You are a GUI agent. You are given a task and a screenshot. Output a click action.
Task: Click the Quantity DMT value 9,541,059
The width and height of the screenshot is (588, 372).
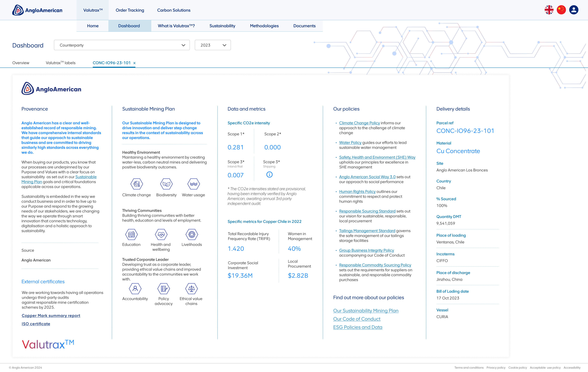click(446, 223)
